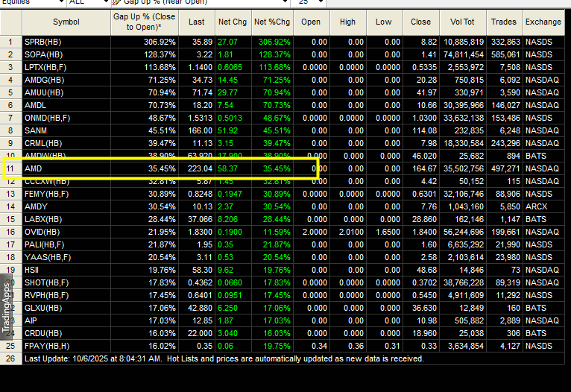Select the ONMD(HB,F) symbol cell
The image size is (571, 392).
[x=66, y=118]
